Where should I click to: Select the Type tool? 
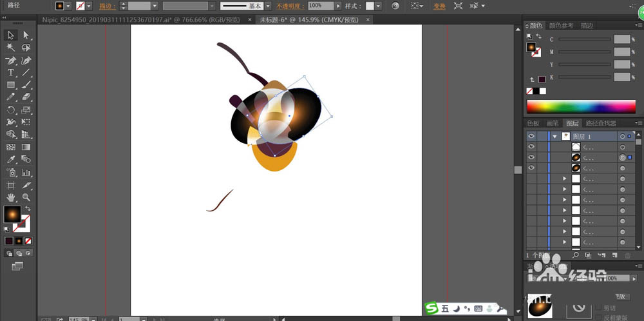[11, 73]
